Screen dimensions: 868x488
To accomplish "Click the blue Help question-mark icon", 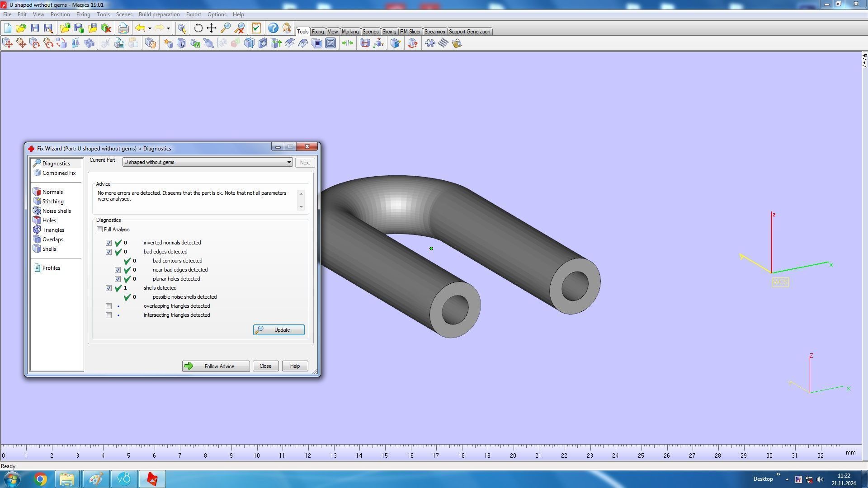I will pyautogui.click(x=273, y=28).
